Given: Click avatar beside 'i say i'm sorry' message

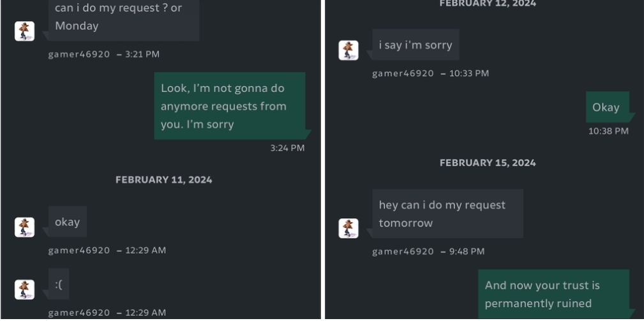Looking at the screenshot, I should [x=348, y=50].
